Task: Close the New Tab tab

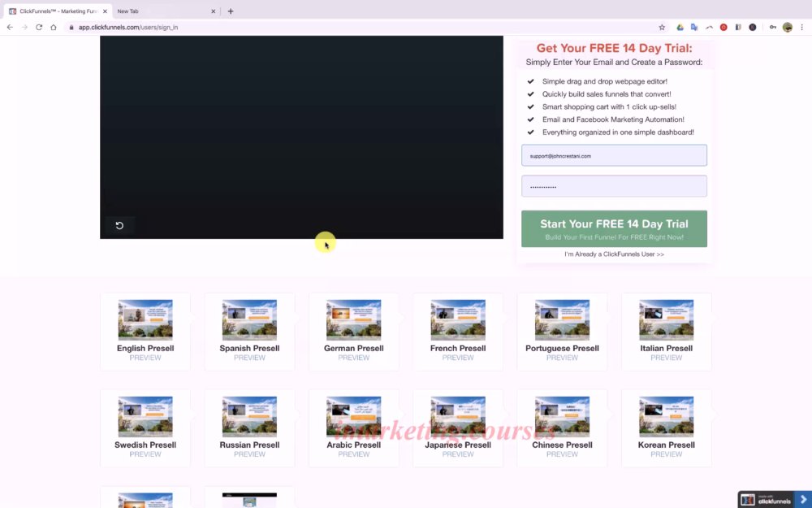Action: click(x=213, y=11)
